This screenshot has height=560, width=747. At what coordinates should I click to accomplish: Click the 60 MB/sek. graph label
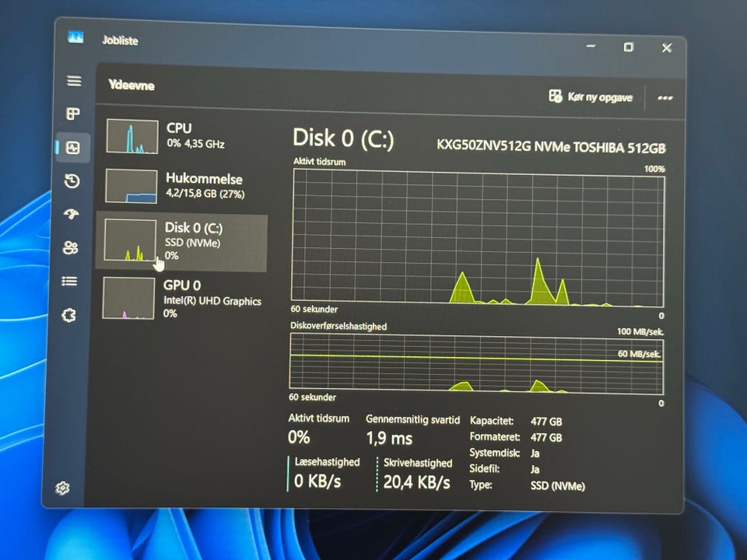pyautogui.click(x=639, y=354)
